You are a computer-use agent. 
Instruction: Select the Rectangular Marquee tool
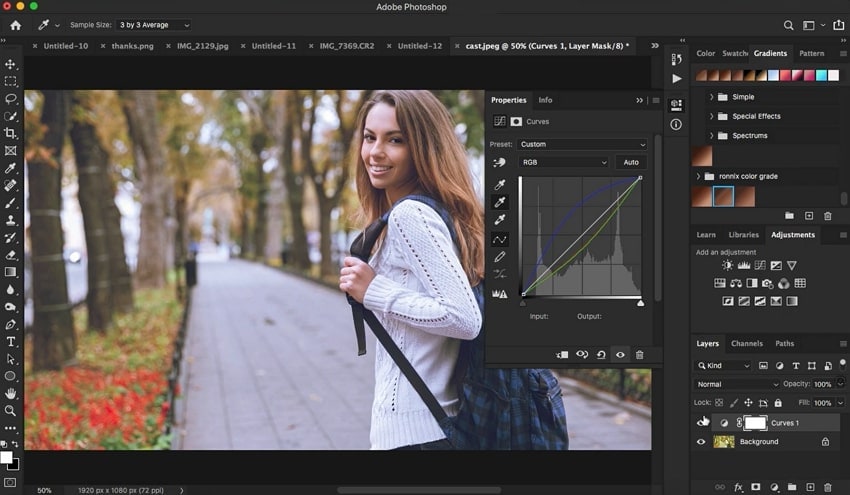[x=10, y=81]
